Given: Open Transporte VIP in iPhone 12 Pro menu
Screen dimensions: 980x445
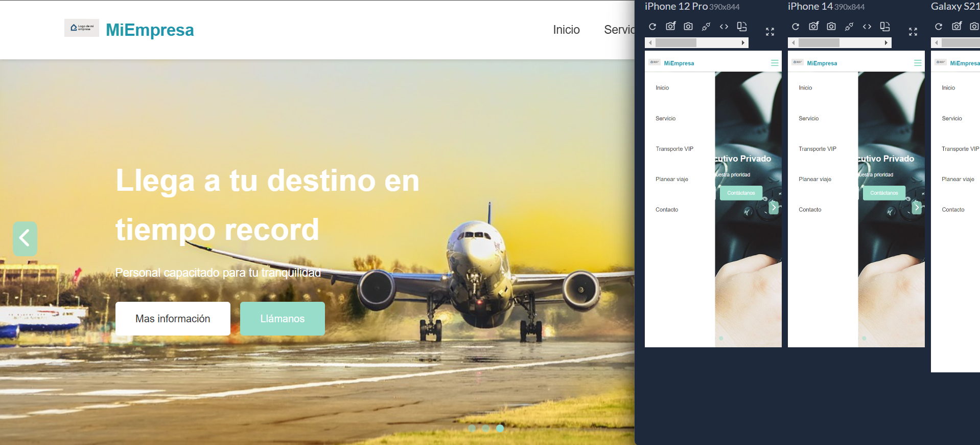Looking at the screenshot, I should click(x=674, y=149).
